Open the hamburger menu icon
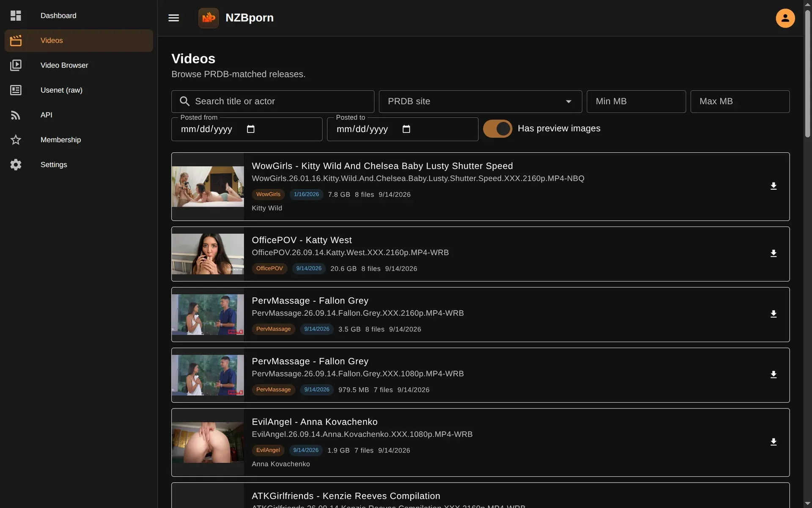Image resolution: width=812 pixels, height=508 pixels. pyautogui.click(x=173, y=18)
